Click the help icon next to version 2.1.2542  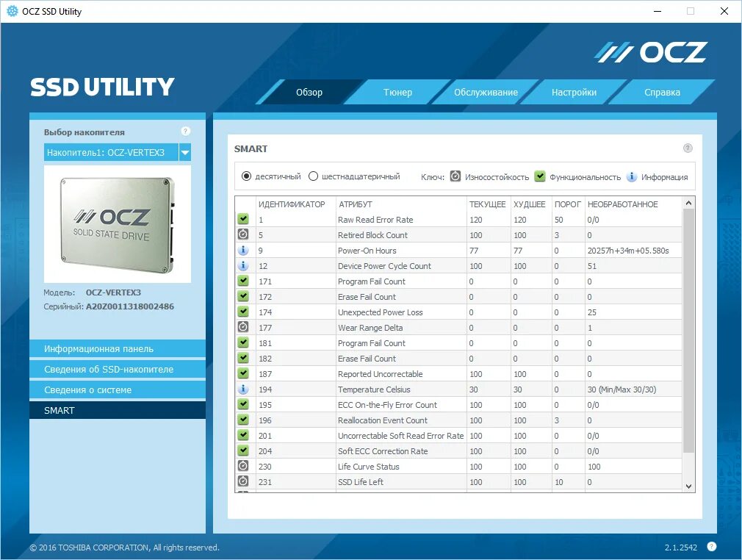click(x=711, y=546)
